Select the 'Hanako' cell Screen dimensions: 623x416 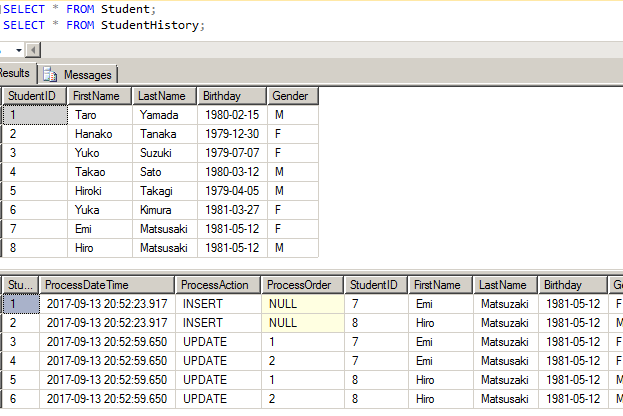(x=100, y=134)
